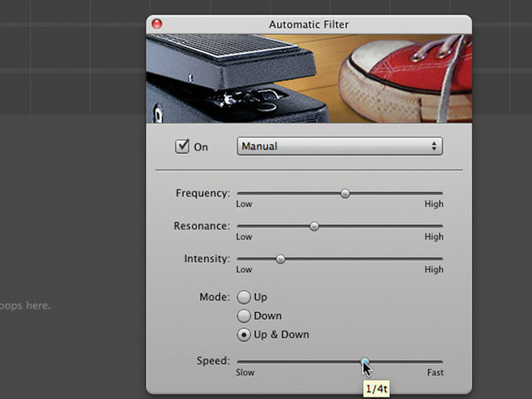
Task: Click the Automatic Filter title text
Action: click(x=309, y=24)
